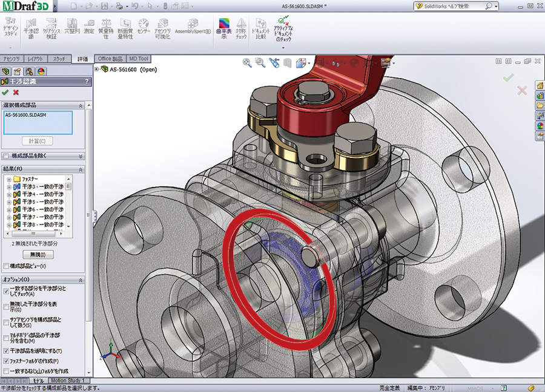
Task: Uncheck 干渉部品を透明にする option
Action: pos(6,351)
